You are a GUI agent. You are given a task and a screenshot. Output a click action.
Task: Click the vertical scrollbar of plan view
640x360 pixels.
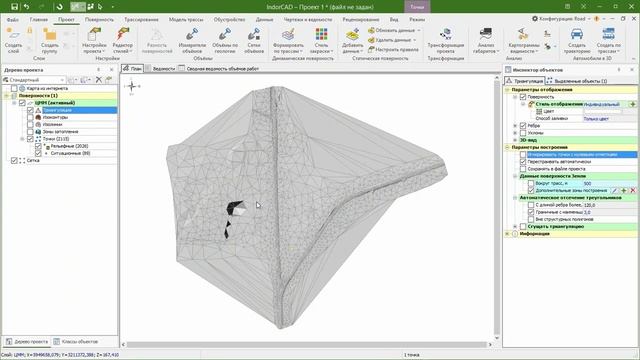(497, 206)
